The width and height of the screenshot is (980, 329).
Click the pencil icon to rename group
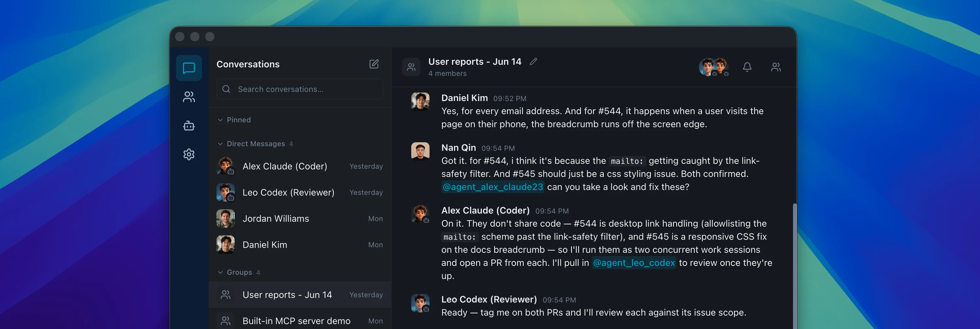tap(533, 61)
